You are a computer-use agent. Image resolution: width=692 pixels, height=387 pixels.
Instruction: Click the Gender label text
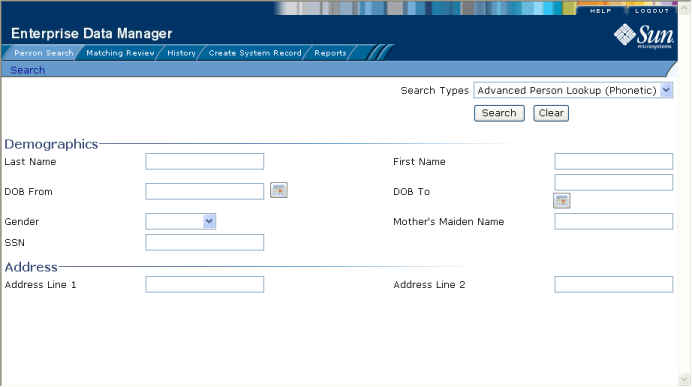point(22,222)
